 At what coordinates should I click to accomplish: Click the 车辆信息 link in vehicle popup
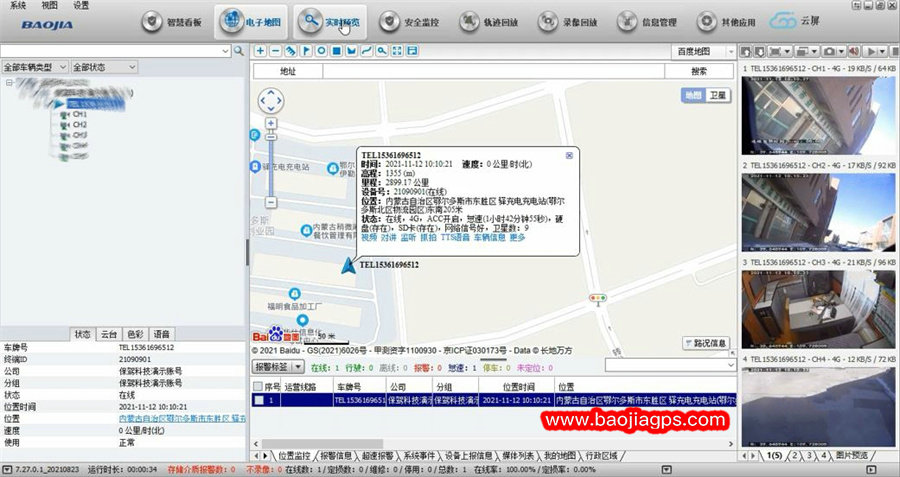489,237
